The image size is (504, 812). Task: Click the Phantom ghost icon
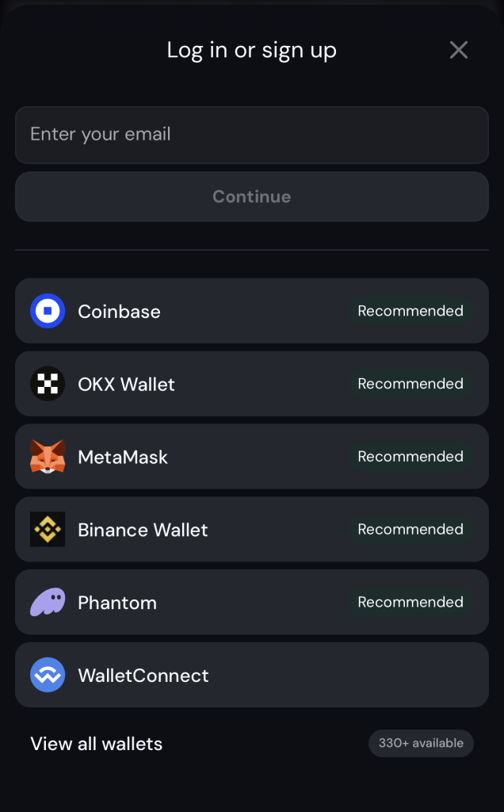pos(48,603)
